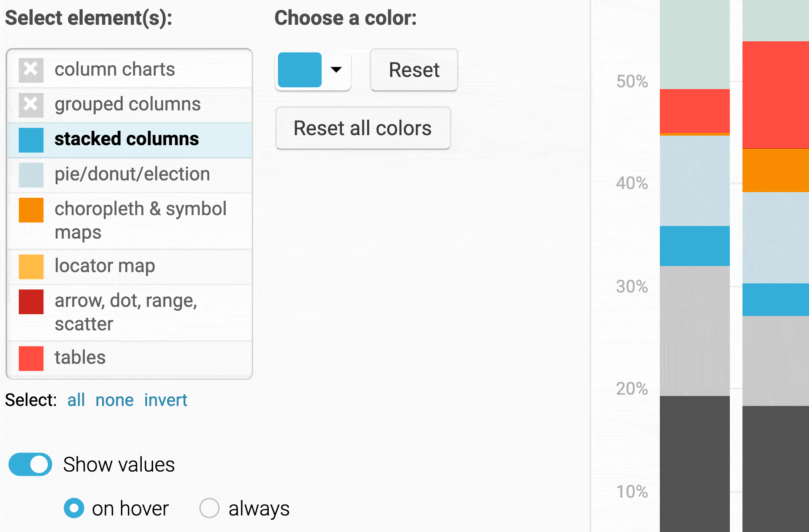
Task: Select stacked columns in the element list
Action: tap(127, 139)
